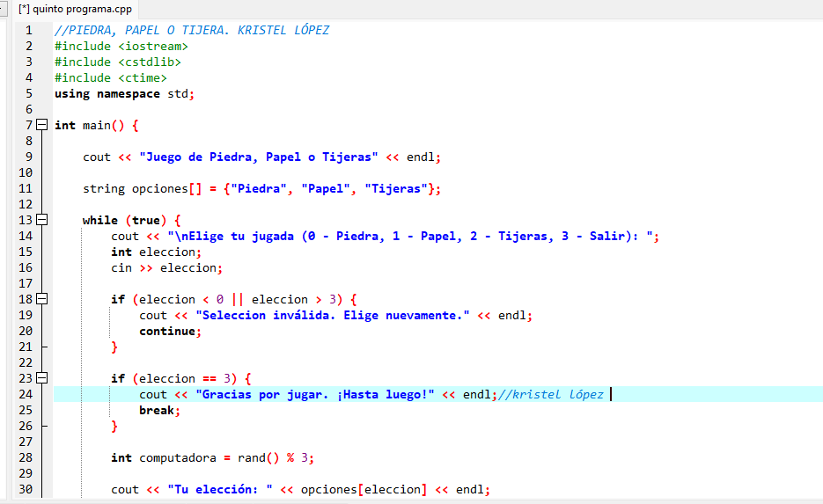
Task: Click on string opciones[] declaration
Action: click(261, 189)
